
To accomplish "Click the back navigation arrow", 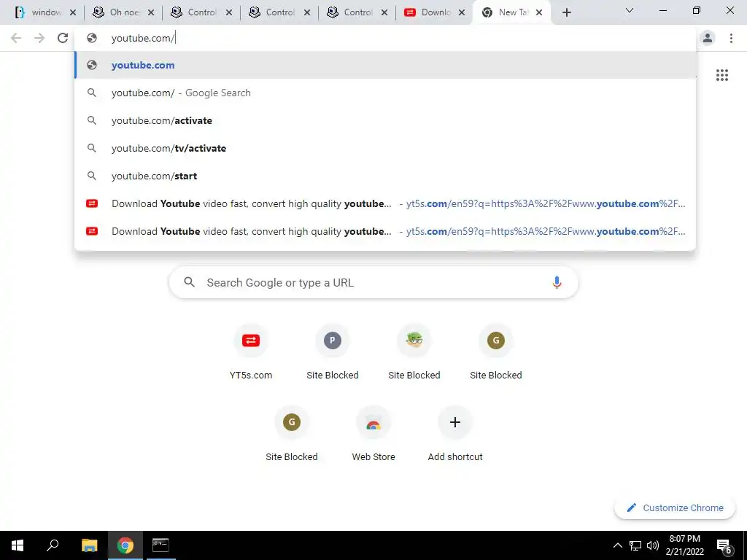I will click(16, 38).
